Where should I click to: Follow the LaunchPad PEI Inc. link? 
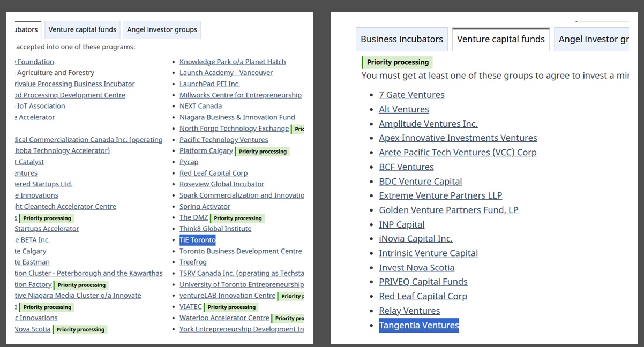point(209,84)
